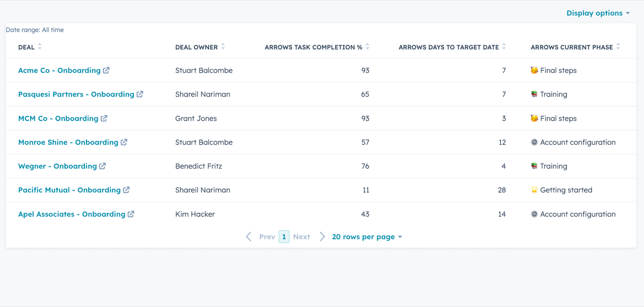Go to the previous page chevron
Screen dimensions: 644x307
[x=249, y=237]
